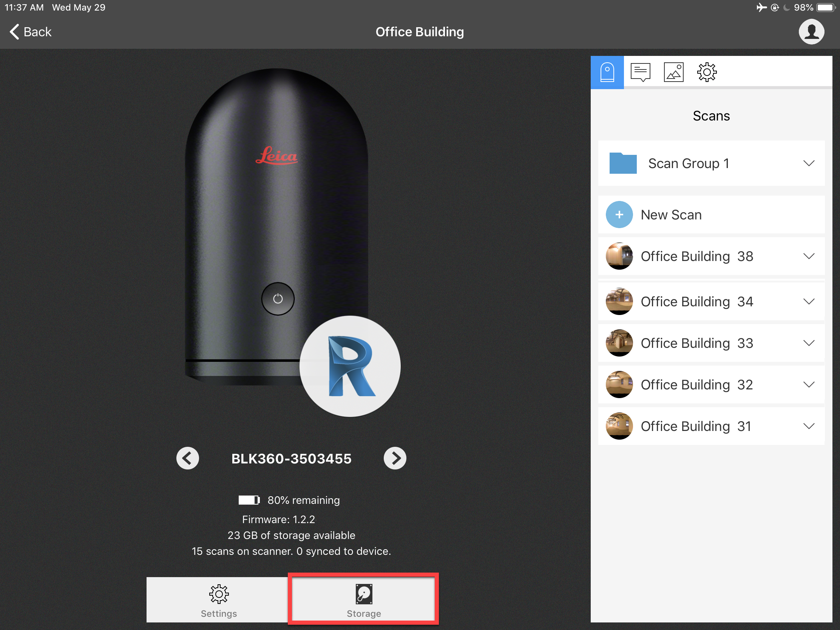The image size is (840, 630).
Task: Expand Office Building 31 chevron
Action: click(809, 426)
